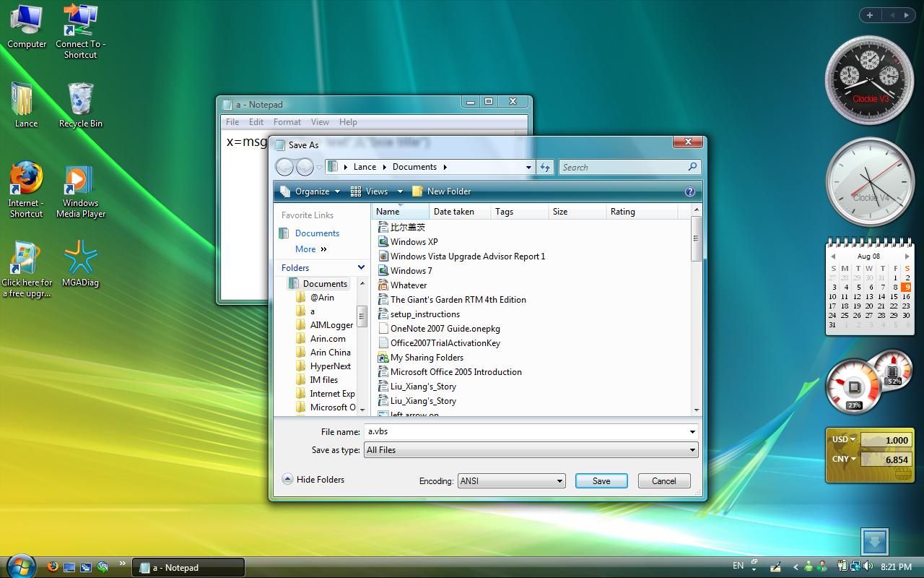Click the Refresh icon beside the address bar
Viewport: 924px width, 578px height.
pyautogui.click(x=545, y=167)
